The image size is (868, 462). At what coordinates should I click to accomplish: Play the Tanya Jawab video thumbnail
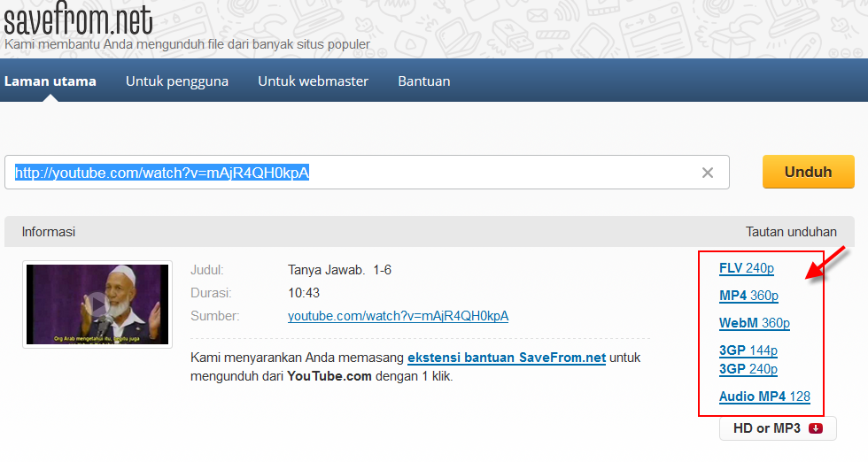[97, 304]
